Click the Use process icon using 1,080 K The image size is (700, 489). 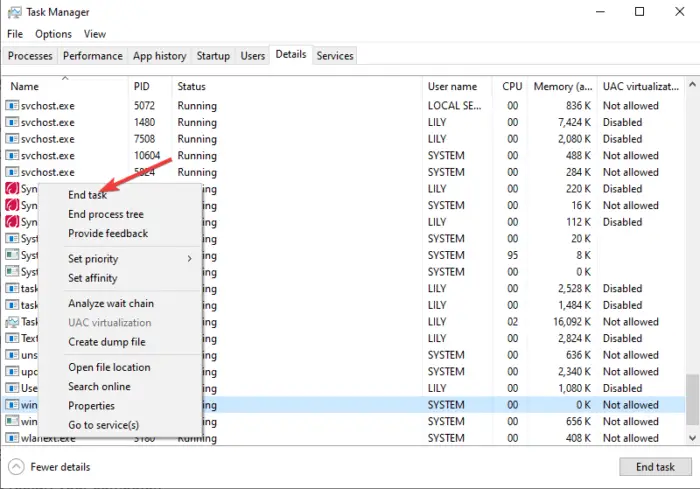click(x=12, y=388)
